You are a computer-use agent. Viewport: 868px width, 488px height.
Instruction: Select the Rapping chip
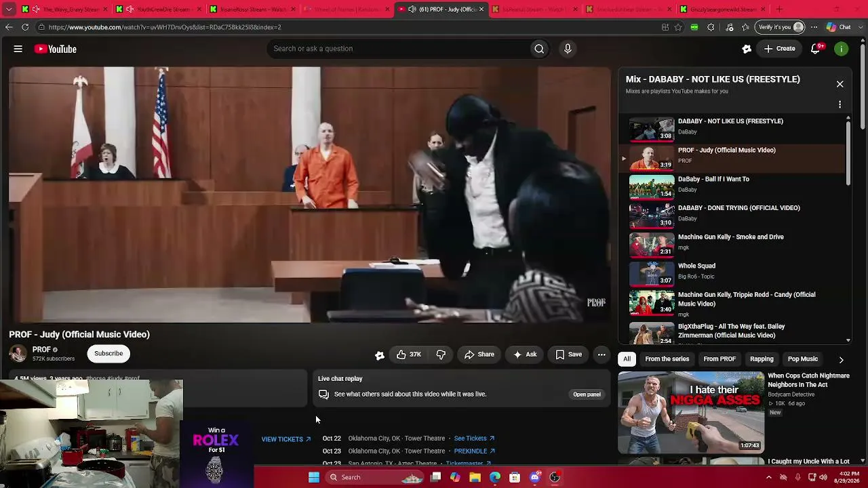[x=762, y=359]
